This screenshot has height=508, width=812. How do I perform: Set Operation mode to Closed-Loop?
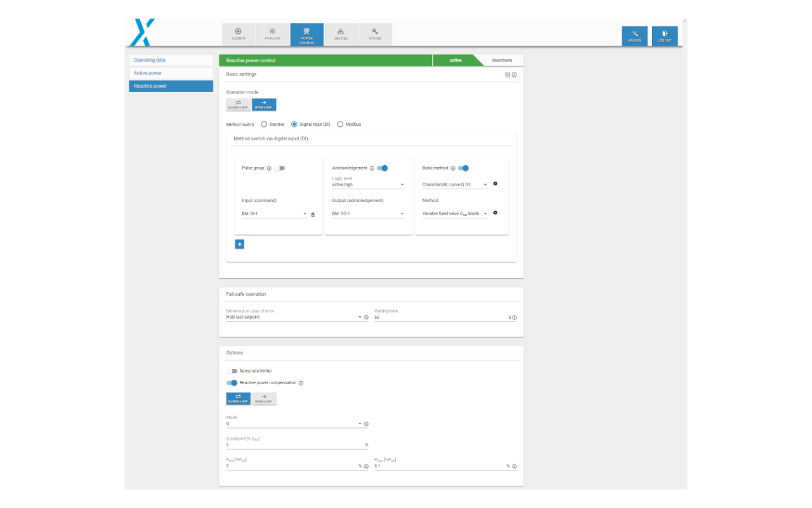point(239,105)
